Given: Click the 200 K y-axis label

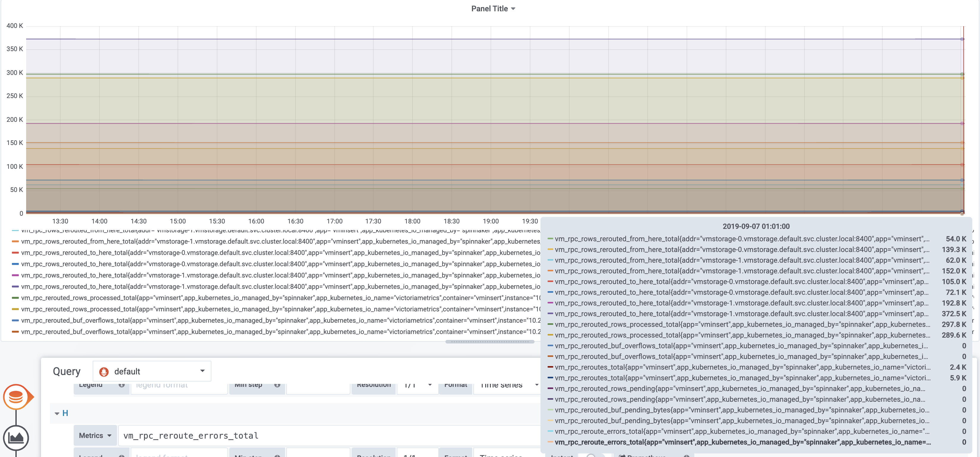Looking at the screenshot, I should pyautogui.click(x=15, y=119).
